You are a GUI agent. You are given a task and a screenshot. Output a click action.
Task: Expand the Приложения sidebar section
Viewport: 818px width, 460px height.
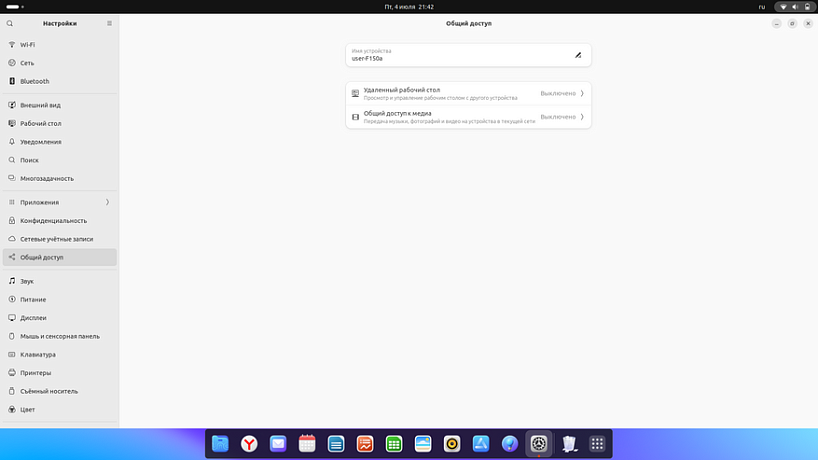click(x=59, y=202)
